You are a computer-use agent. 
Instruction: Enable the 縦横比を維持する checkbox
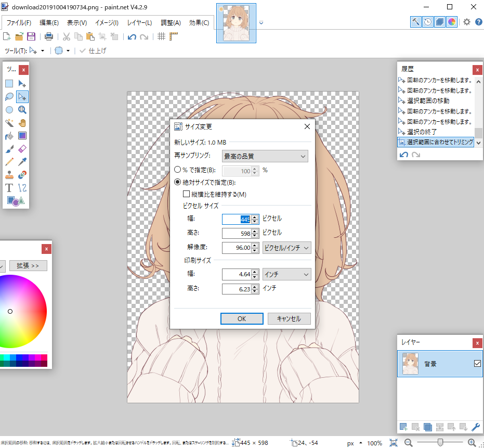[186, 194]
